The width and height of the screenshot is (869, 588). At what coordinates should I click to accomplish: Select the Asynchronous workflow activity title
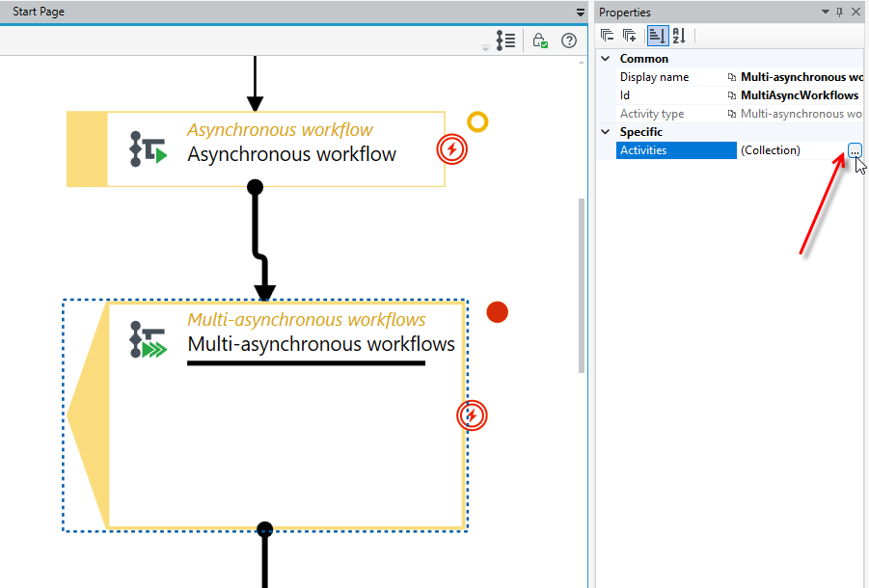291,154
